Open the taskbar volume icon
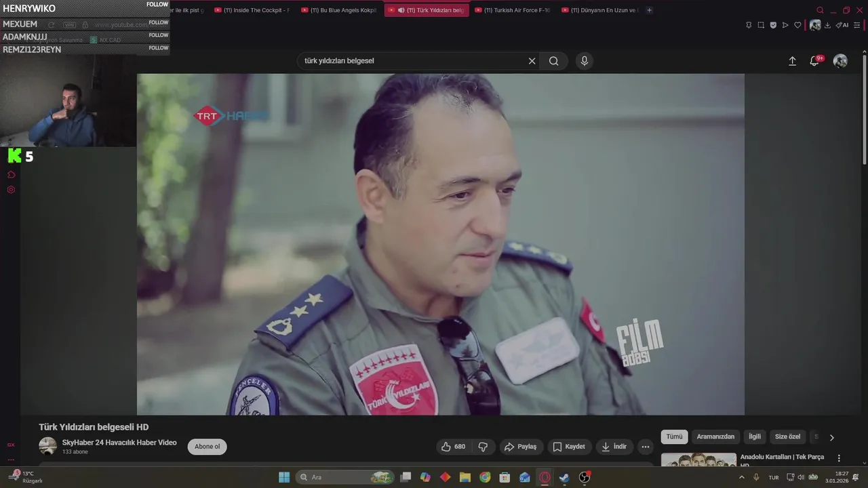The image size is (868, 488). tap(800, 477)
